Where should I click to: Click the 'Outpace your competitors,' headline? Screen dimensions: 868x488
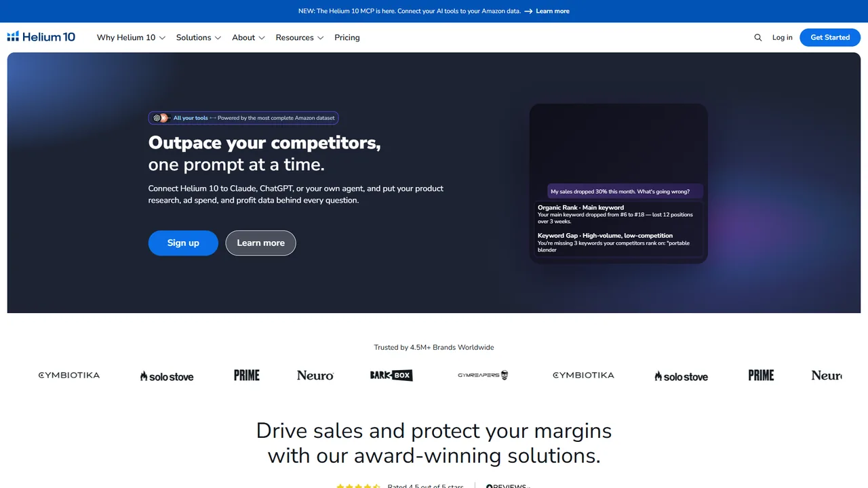[264, 143]
